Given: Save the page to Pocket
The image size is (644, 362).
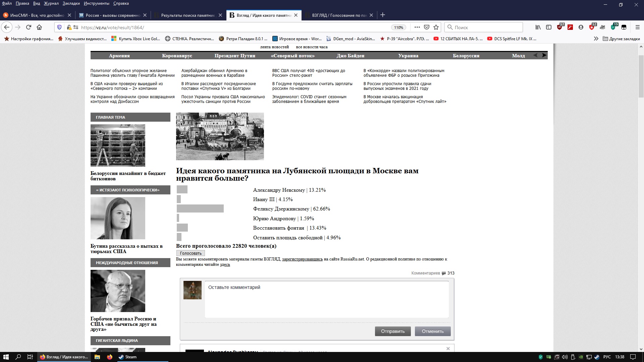Looking at the screenshot, I should (427, 27).
